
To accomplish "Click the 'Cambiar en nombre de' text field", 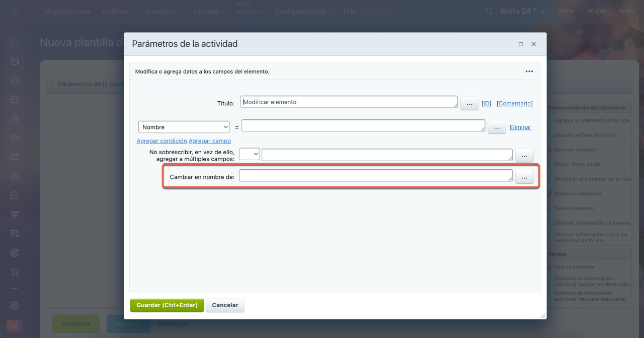I will tap(375, 175).
